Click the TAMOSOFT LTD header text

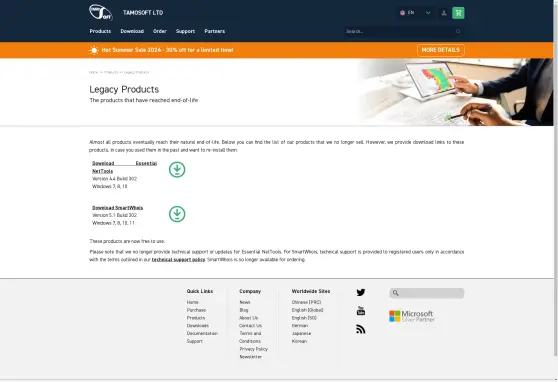[143, 13]
